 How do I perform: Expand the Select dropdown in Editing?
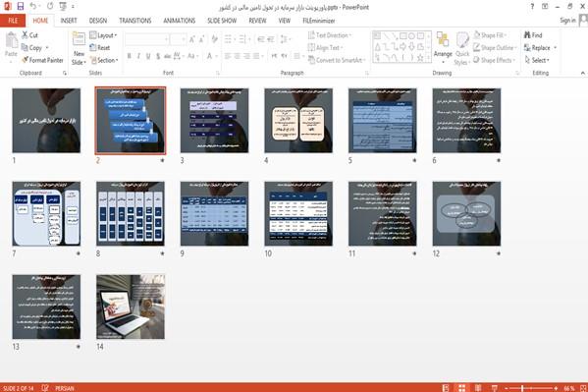[x=537, y=60]
